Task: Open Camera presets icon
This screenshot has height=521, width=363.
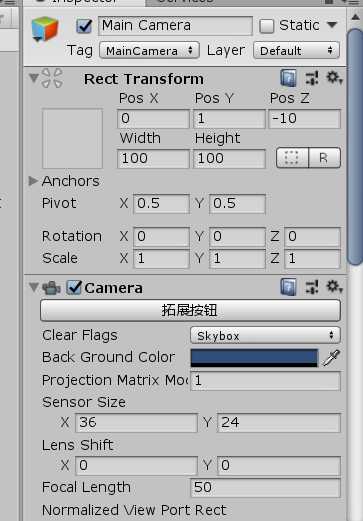Action: 312,287
